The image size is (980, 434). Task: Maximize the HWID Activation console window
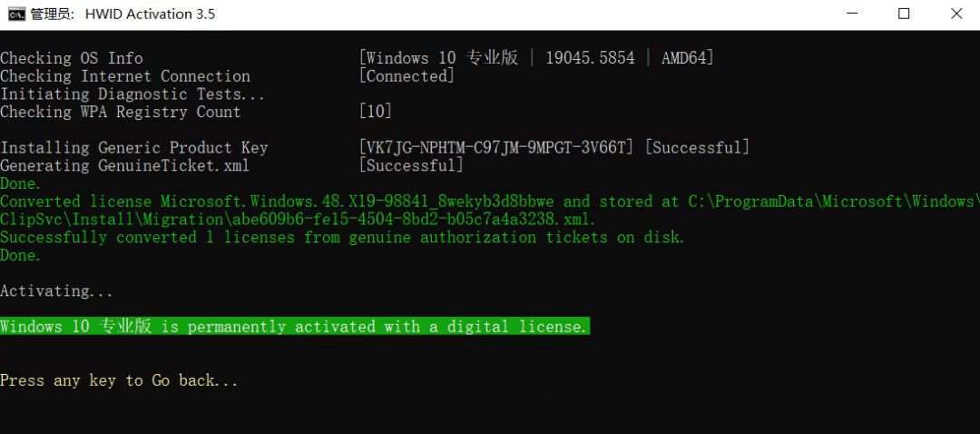click(904, 14)
